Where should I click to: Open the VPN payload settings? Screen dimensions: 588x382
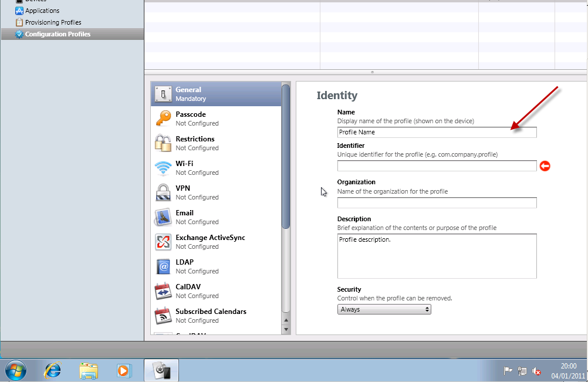(183, 192)
